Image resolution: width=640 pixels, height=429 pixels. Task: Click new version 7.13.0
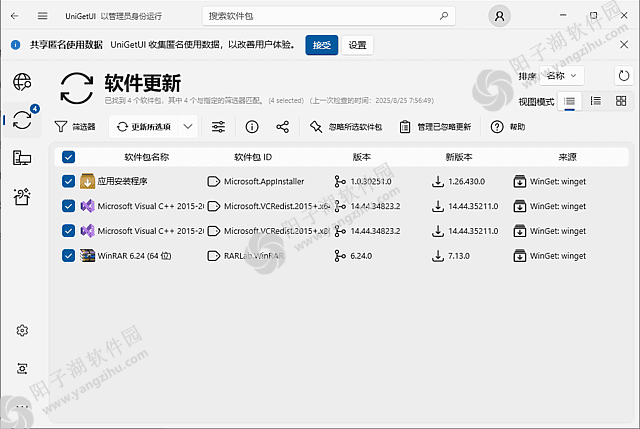pos(459,256)
